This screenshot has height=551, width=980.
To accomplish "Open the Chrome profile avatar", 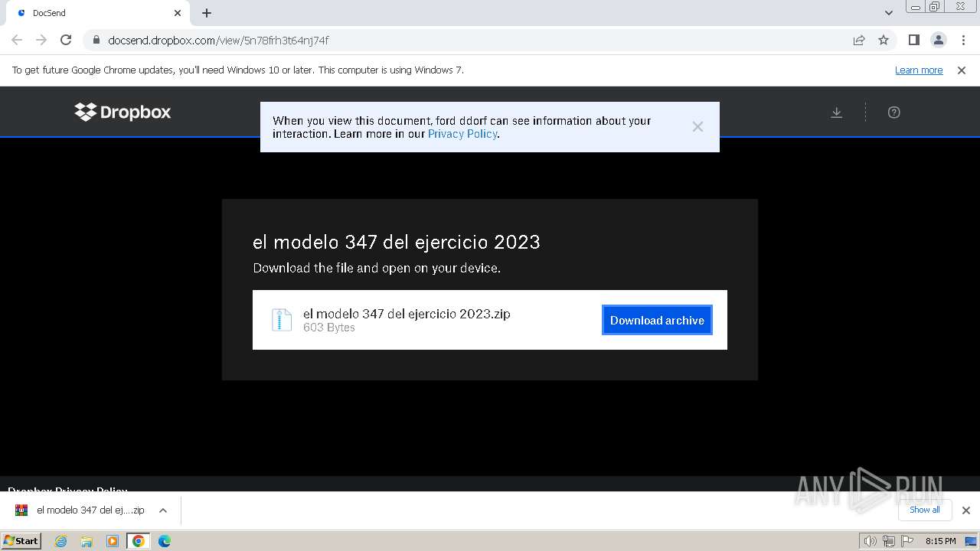I will 938,40.
